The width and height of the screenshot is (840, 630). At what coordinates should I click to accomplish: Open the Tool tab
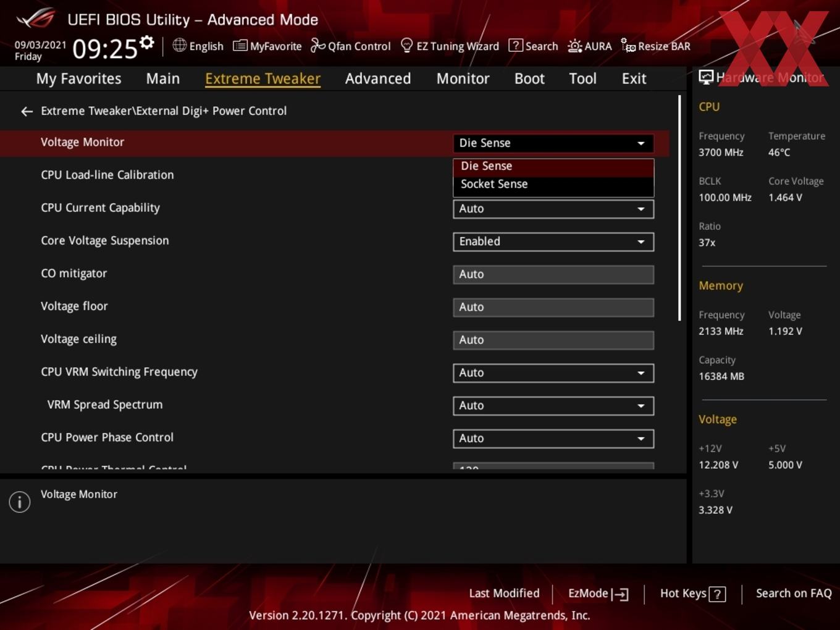(x=582, y=79)
